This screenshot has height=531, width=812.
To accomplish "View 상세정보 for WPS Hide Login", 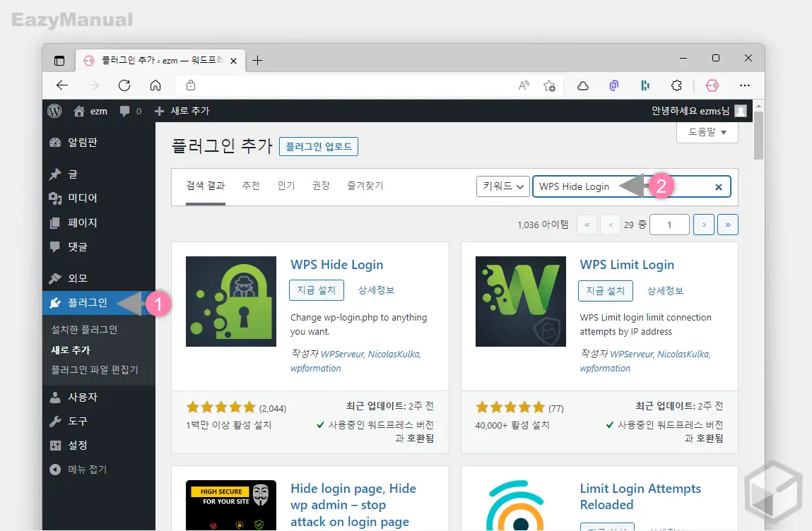I will pos(377,290).
